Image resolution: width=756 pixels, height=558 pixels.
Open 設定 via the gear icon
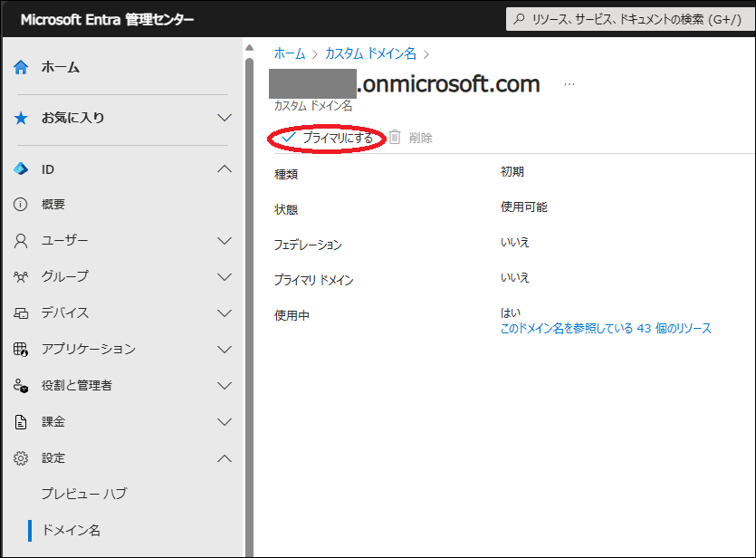point(20,458)
